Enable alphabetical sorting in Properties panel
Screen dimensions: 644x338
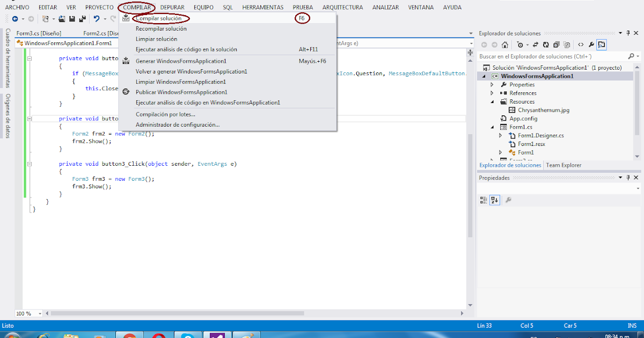[494, 200]
